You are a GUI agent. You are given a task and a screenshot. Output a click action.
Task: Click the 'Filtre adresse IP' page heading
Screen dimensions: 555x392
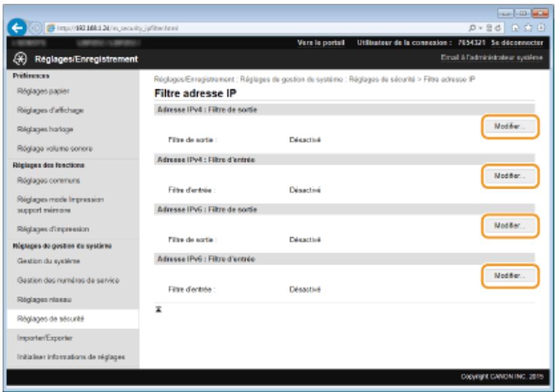(x=195, y=94)
